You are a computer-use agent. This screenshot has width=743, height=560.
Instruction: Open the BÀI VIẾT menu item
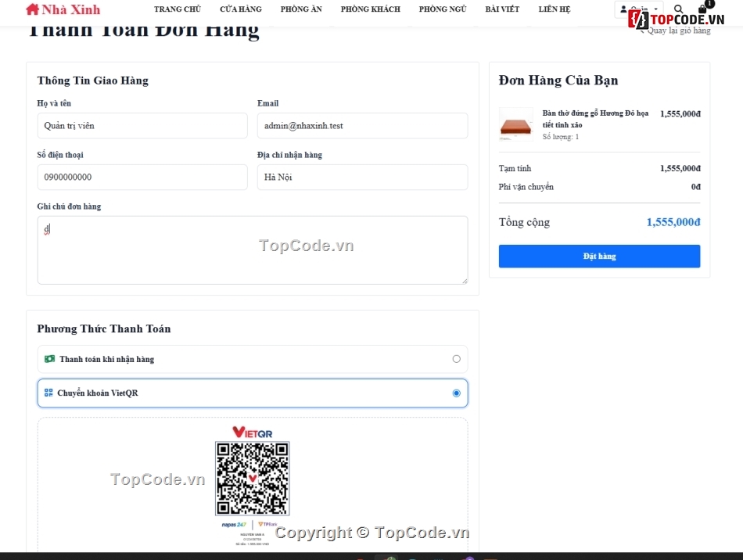[502, 9]
